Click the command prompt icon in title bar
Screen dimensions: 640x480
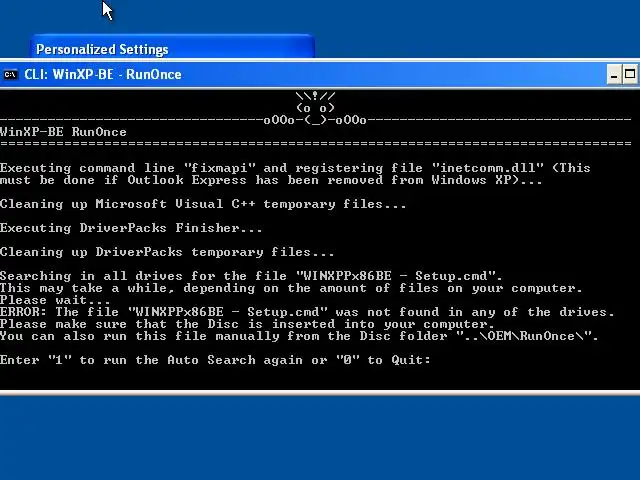tap(10, 75)
